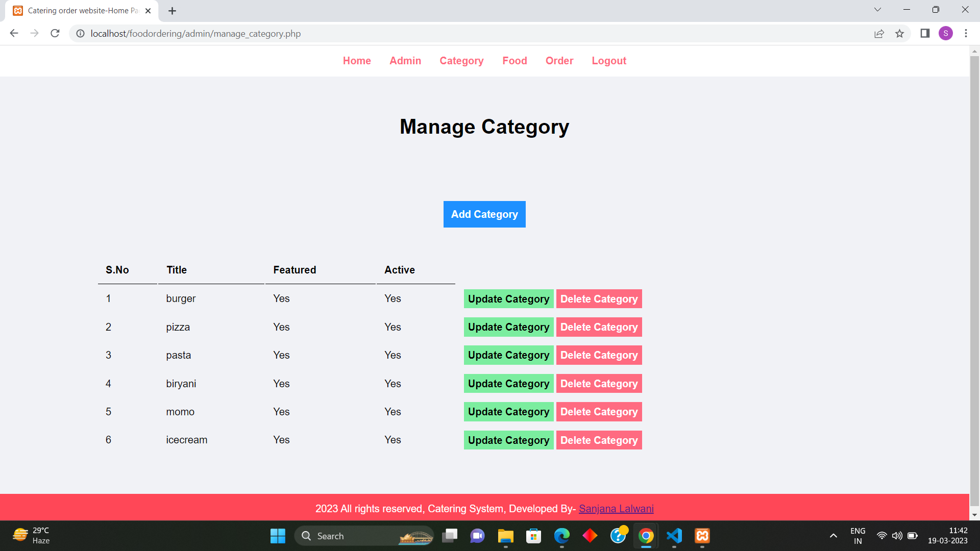This screenshot has width=980, height=551.
Task: Bookmark this page with the star icon
Action: click(x=900, y=33)
